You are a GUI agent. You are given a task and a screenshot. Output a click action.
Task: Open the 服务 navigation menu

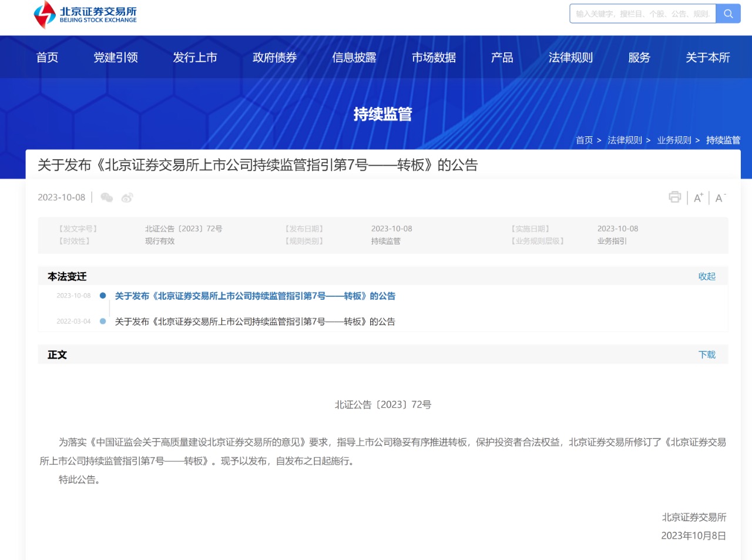(x=639, y=58)
